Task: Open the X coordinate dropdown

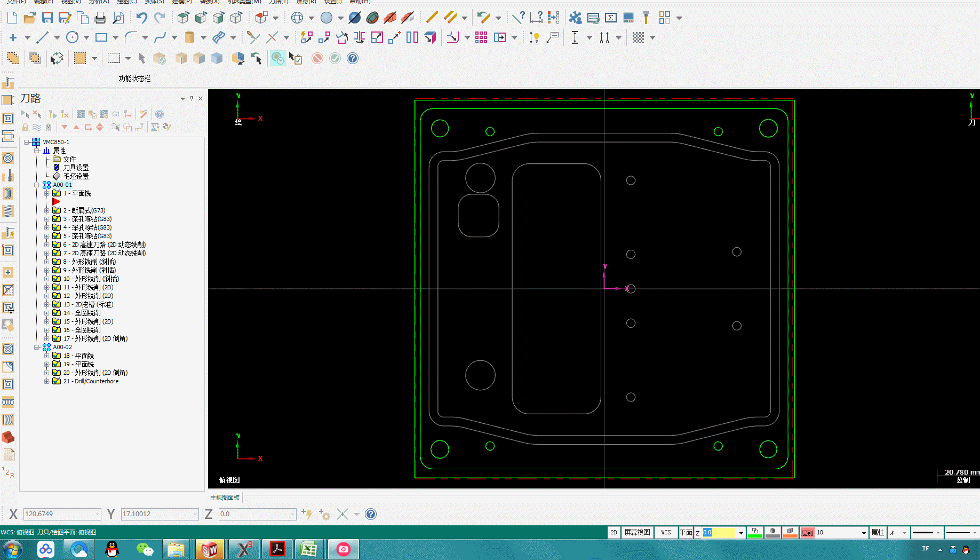Action: point(97,514)
